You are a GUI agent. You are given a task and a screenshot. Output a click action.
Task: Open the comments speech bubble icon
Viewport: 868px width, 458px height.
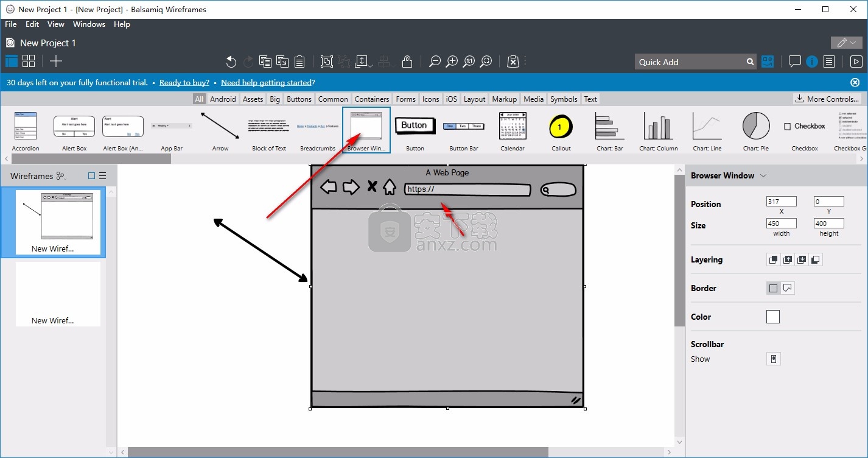click(794, 62)
